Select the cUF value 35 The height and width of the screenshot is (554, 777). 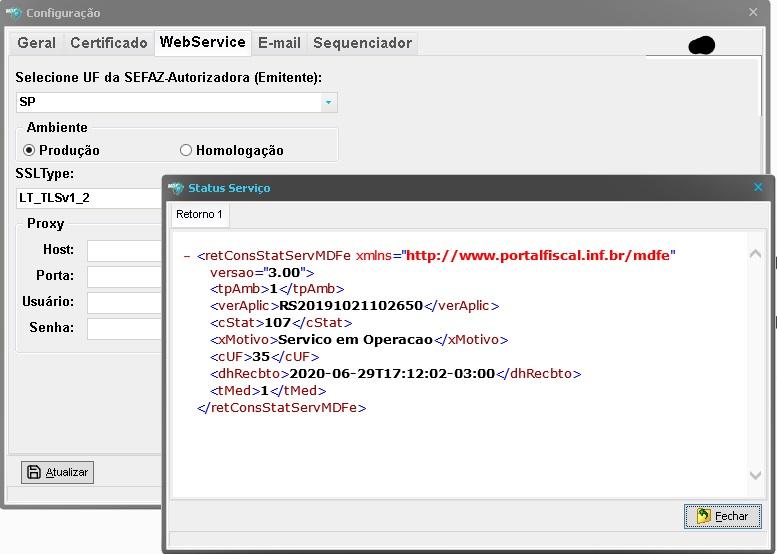tap(261, 357)
